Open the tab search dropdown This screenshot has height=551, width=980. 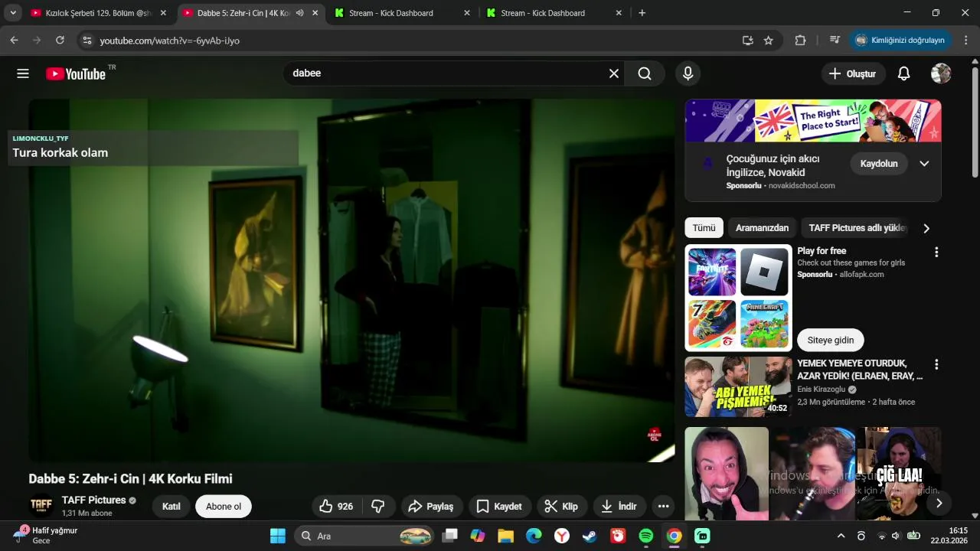pos(13,13)
